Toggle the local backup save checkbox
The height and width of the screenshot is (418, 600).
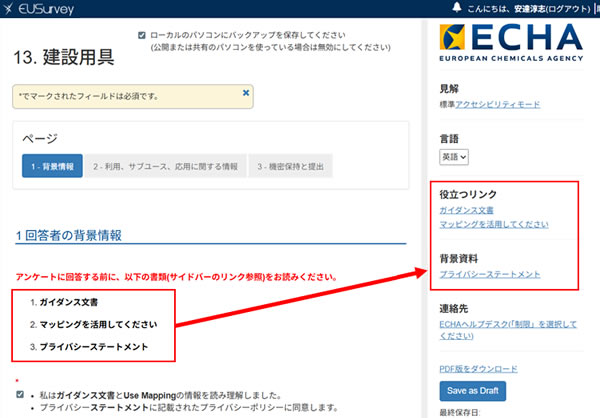(x=141, y=34)
